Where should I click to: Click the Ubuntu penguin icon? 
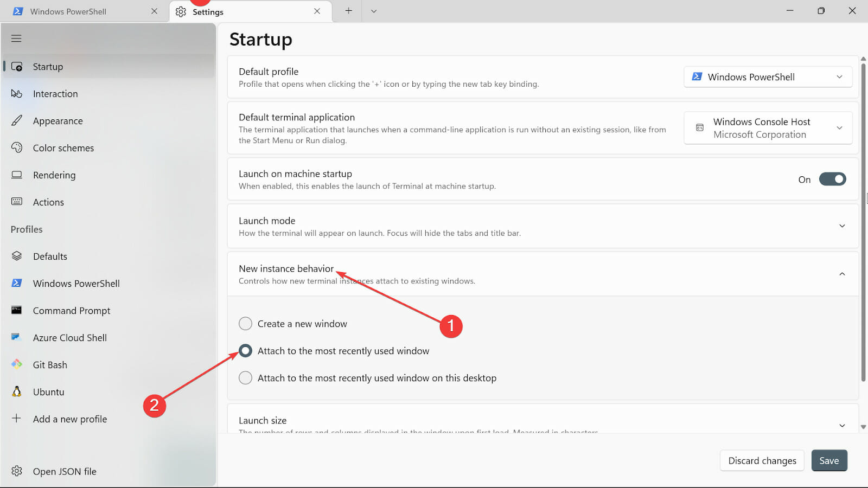tap(17, 391)
